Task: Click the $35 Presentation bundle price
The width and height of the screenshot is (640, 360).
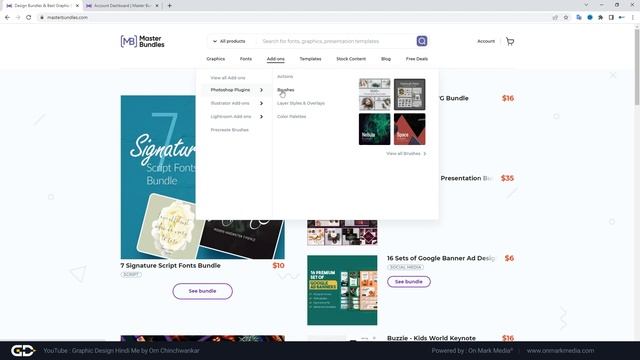Action: 507,178
